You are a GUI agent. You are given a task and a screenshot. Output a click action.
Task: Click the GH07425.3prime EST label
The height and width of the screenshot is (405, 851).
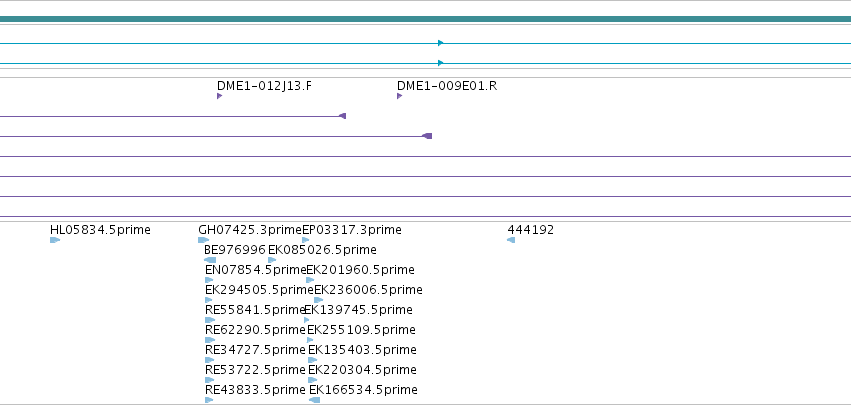coord(250,230)
